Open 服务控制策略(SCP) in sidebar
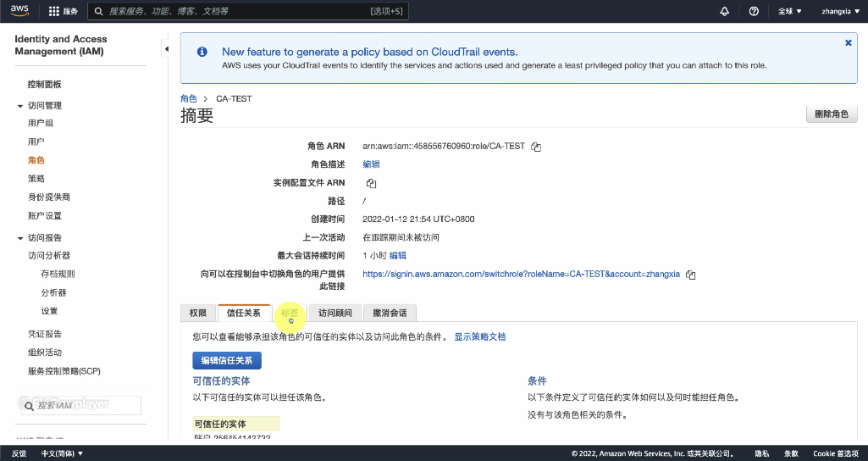 (x=64, y=371)
